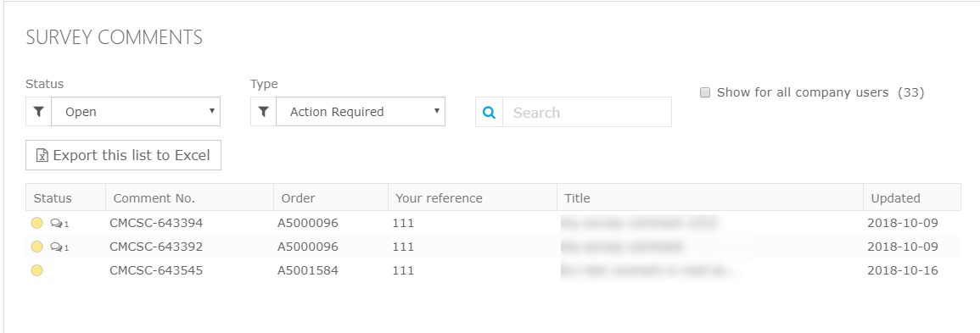Image resolution: width=980 pixels, height=333 pixels.
Task: Sort by the Updated column header
Action: (896, 198)
